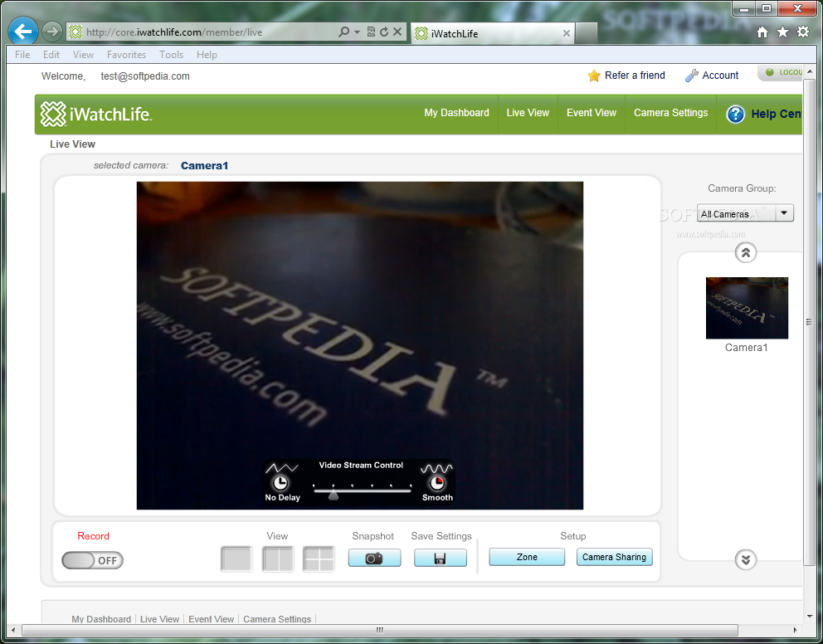The height and width of the screenshot is (644, 823).
Task: Click the Help Center link text
Action: pos(777,114)
